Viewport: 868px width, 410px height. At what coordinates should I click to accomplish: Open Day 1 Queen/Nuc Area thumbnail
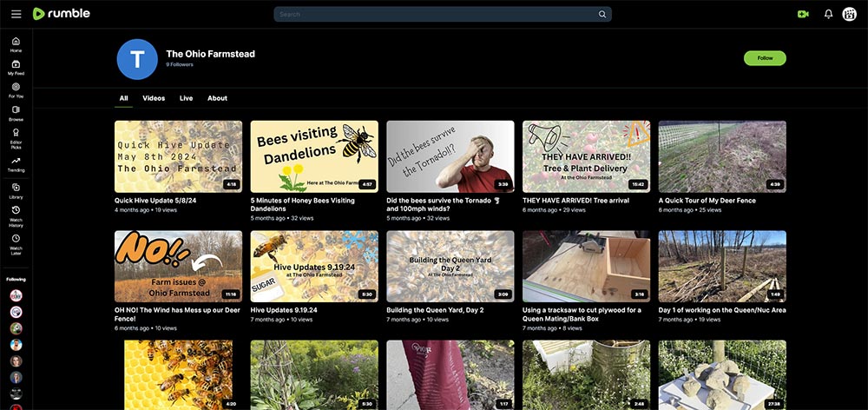(722, 267)
